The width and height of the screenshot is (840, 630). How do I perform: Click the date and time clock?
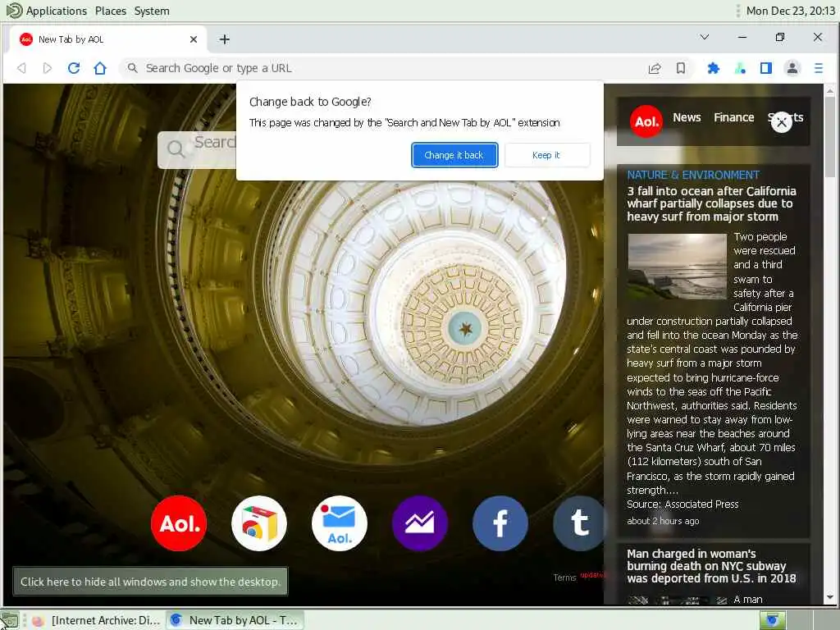pyautogui.click(x=791, y=11)
